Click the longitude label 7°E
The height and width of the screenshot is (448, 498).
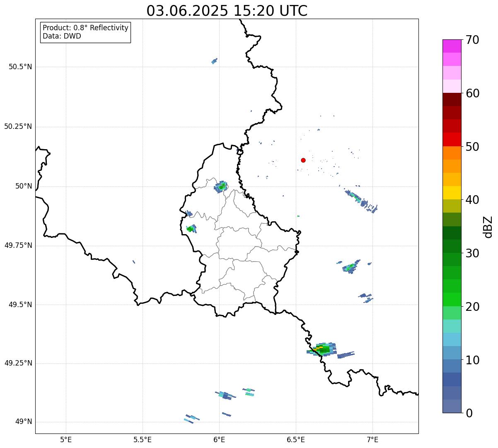pos(372,439)
